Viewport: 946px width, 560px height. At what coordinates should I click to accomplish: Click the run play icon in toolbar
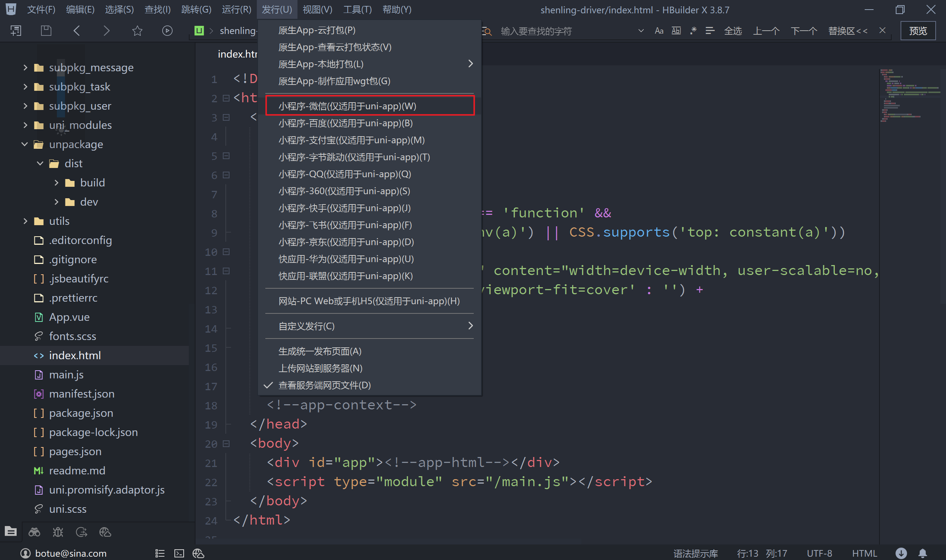167,31
